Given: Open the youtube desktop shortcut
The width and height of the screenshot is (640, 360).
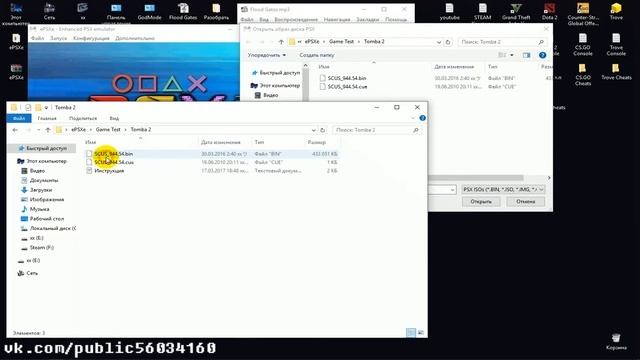Looking at the screenshot, I should 449,11.
